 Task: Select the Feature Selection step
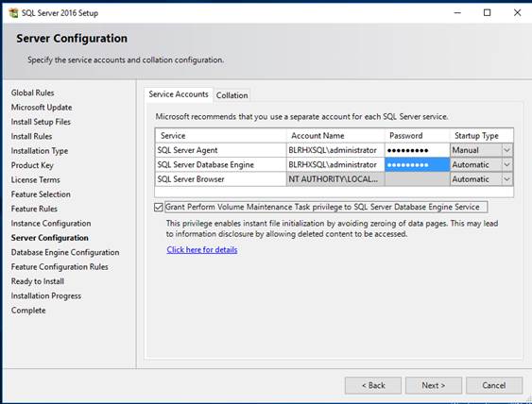pyautogui.click(x=41, y=194)
